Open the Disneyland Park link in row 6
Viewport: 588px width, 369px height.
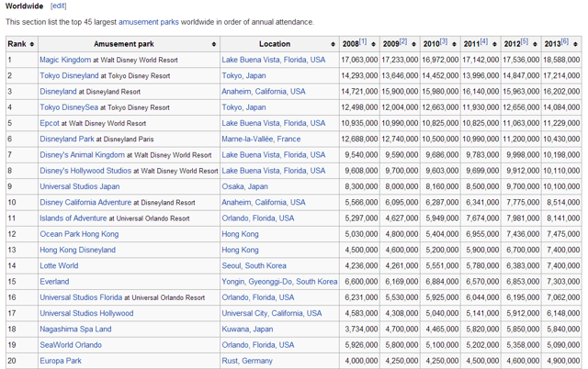67,139
